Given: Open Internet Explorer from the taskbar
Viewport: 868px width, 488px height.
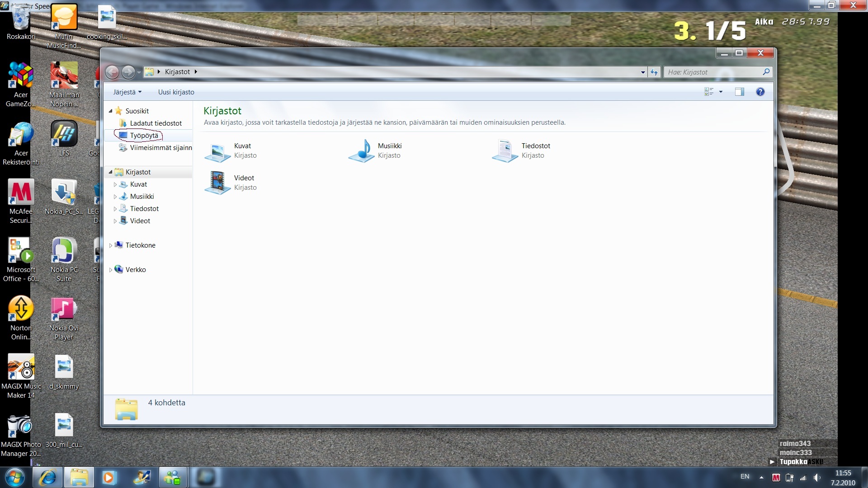Looking at the screenshot, I should point(47,478).
